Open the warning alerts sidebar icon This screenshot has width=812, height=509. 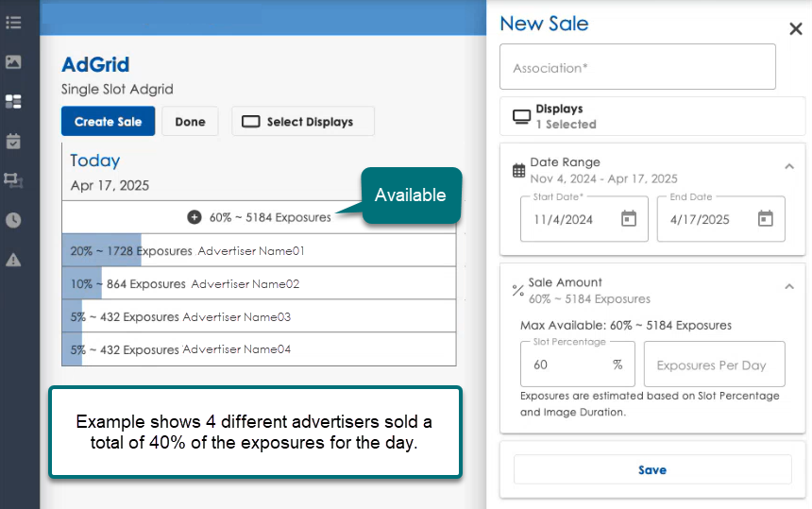click(13, 260)
